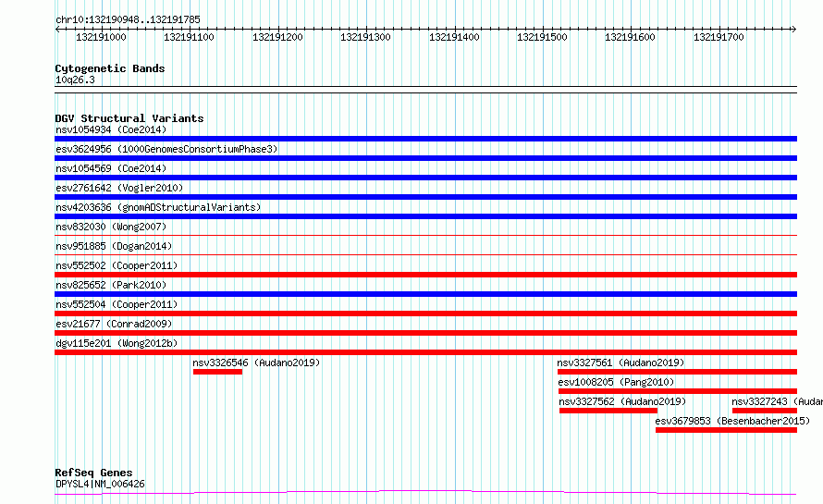823x504 pixels.
Task: Click ruler position 132191500
Action: coord(542,37)
